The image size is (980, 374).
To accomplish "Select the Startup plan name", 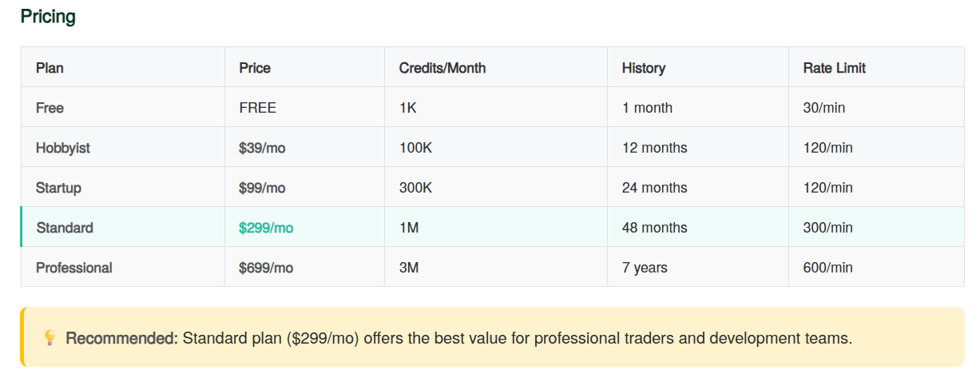I will tap(58, 188).
